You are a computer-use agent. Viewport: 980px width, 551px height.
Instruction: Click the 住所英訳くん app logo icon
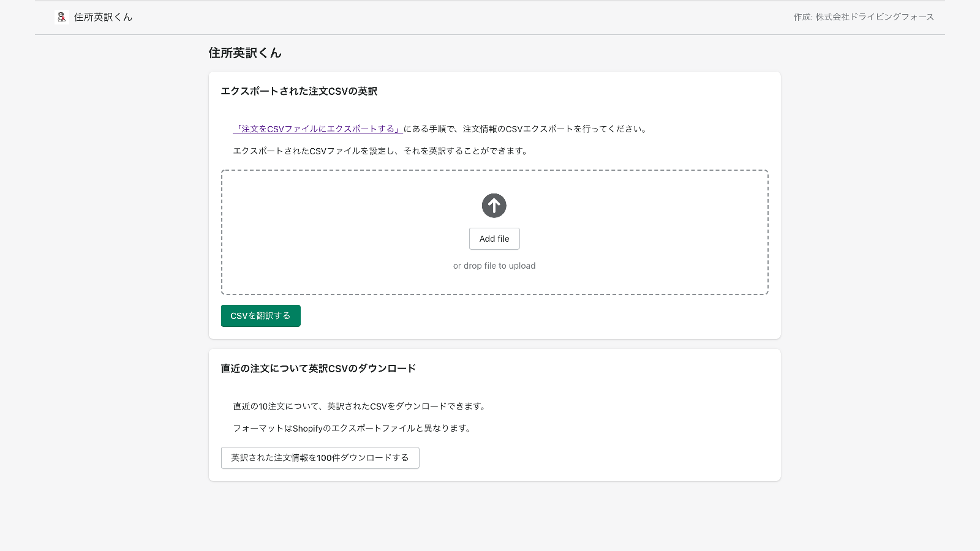click(61, 17)
